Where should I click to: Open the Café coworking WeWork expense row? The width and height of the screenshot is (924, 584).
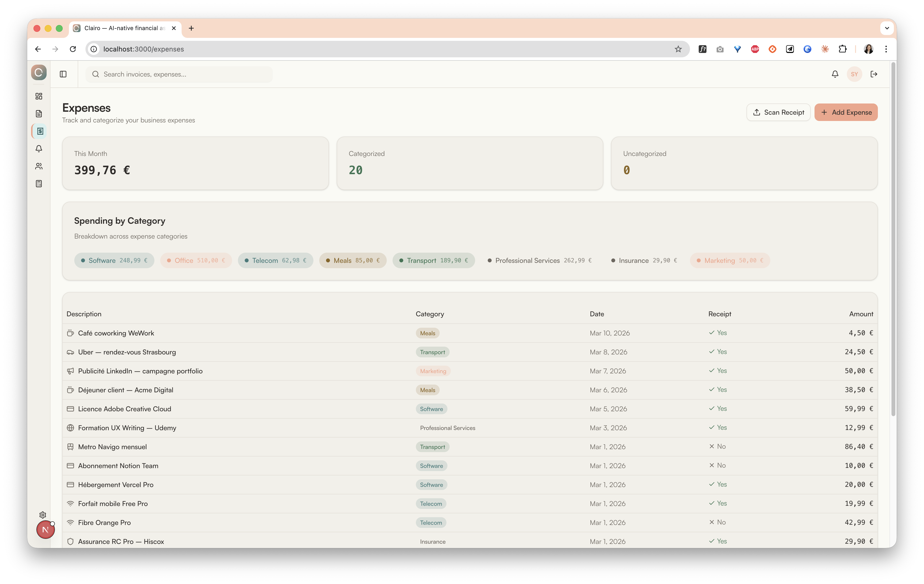(x=470, y=333)
